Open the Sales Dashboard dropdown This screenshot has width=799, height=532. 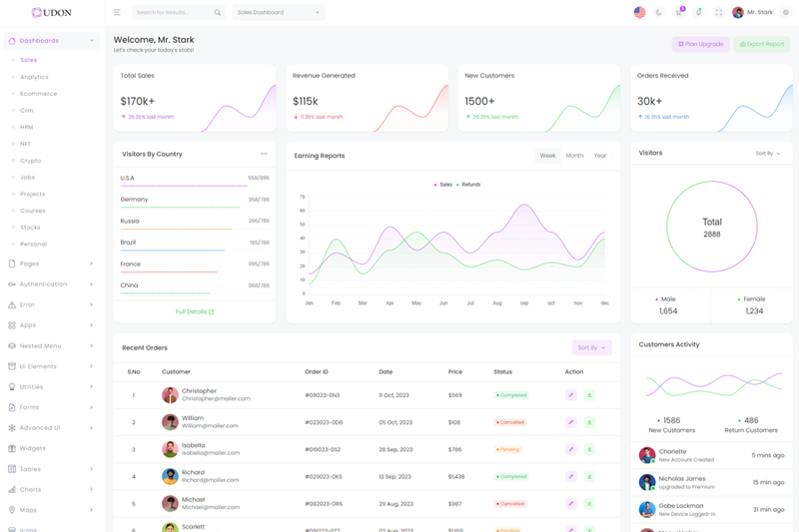[279, 13]
